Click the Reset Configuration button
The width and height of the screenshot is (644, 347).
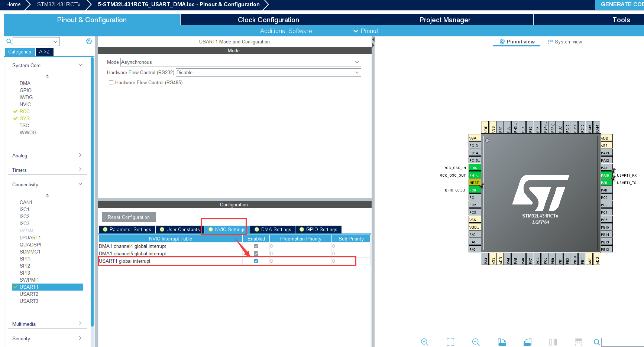129,217
